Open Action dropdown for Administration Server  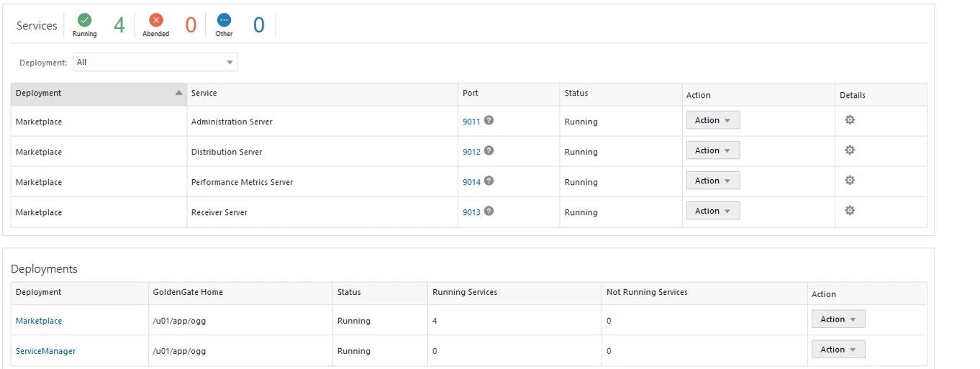pos(712,121)
